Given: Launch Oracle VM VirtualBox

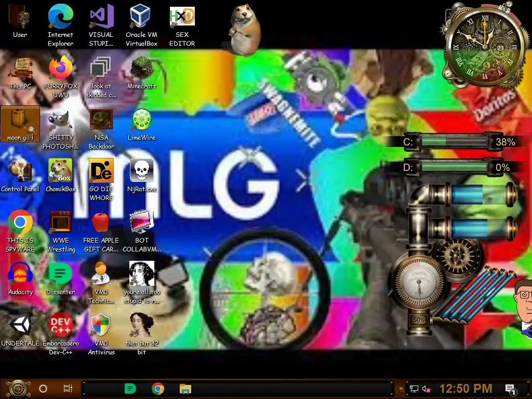Looking at the screenshot, I should point(141,25).
